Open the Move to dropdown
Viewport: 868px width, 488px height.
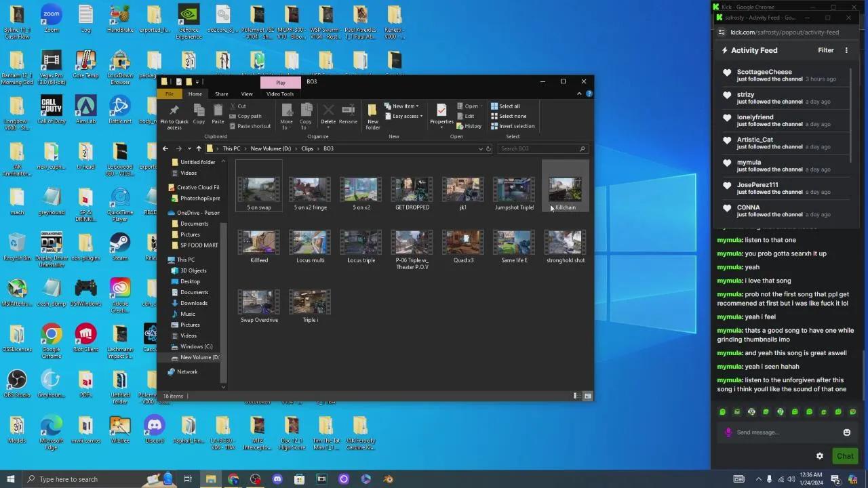tap(287, 116)
